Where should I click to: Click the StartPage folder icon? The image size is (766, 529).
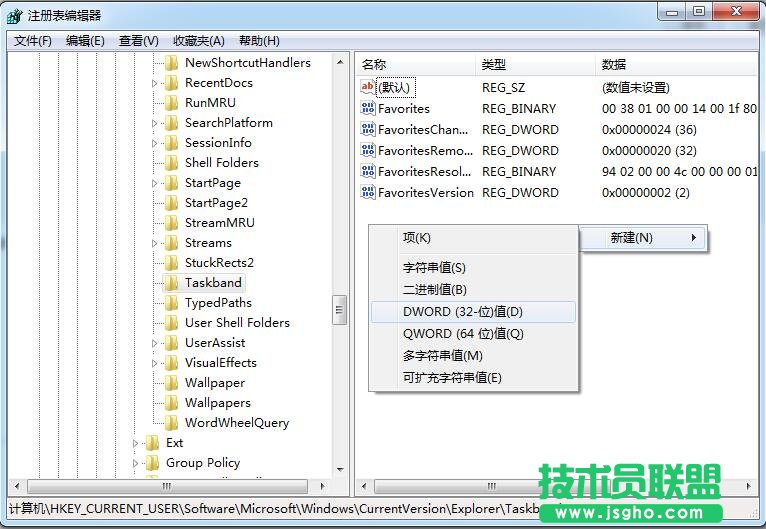[x=171, y=183]
